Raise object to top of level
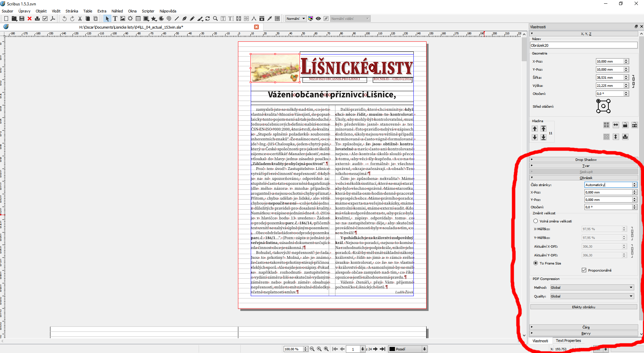This screenshot has width=644, height=353. point(544,129)
